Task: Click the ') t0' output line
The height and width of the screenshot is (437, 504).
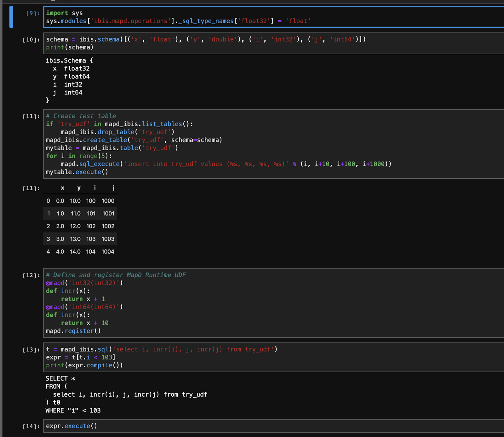Action: pyautogui.click(x=53, y=402)
